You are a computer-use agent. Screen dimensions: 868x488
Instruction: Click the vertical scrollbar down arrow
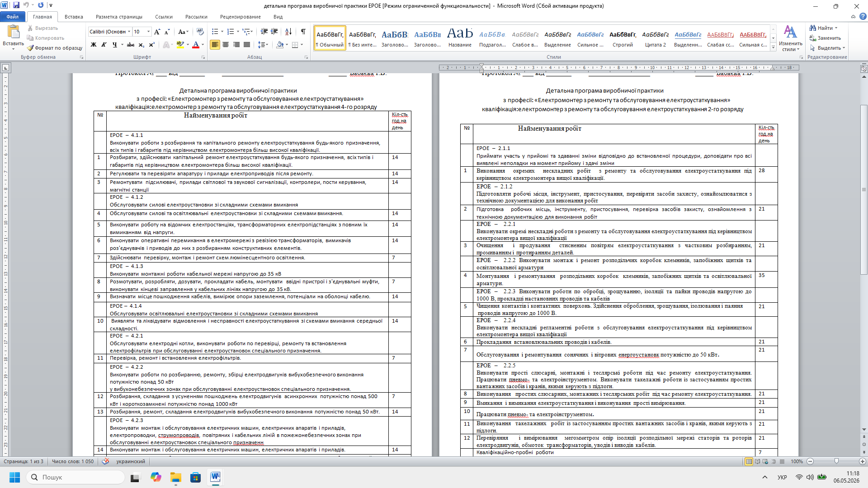coord(864,430)
